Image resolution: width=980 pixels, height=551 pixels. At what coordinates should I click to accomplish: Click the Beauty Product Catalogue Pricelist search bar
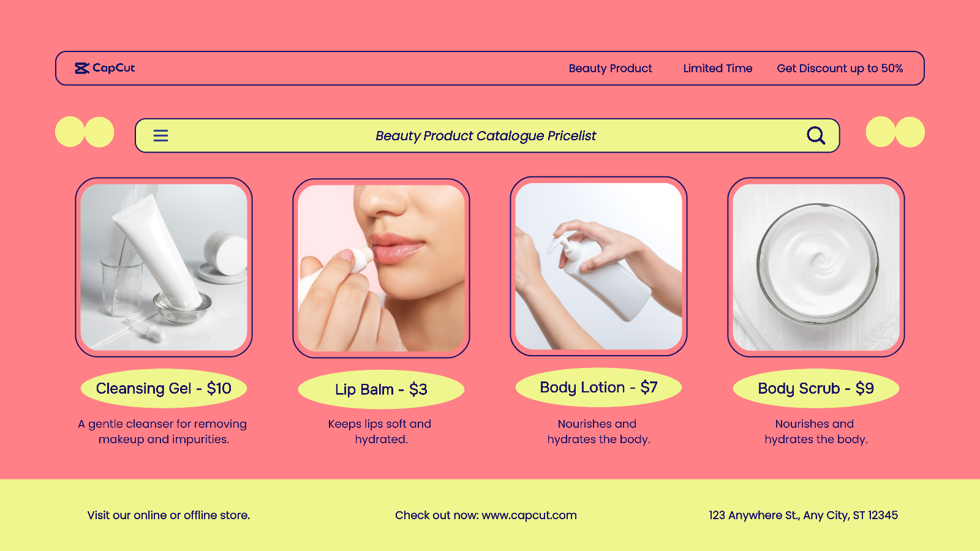point(487,135)
